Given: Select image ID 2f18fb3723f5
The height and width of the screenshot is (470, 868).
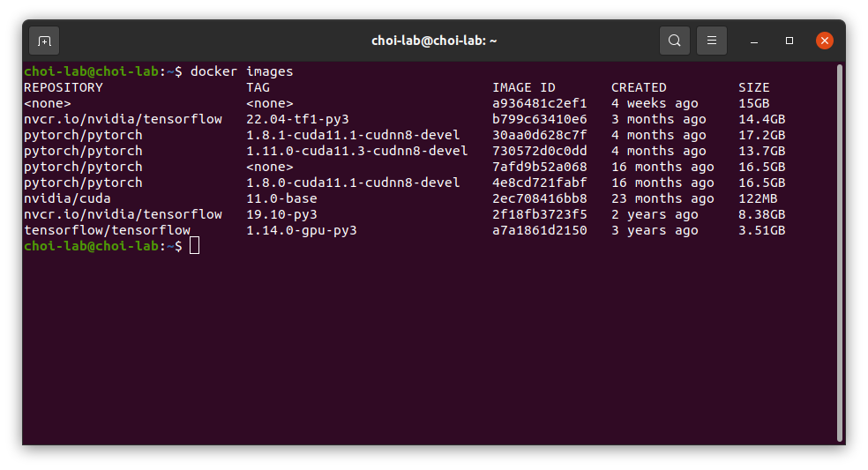Looking at the screenshot, I should [540, 214].
